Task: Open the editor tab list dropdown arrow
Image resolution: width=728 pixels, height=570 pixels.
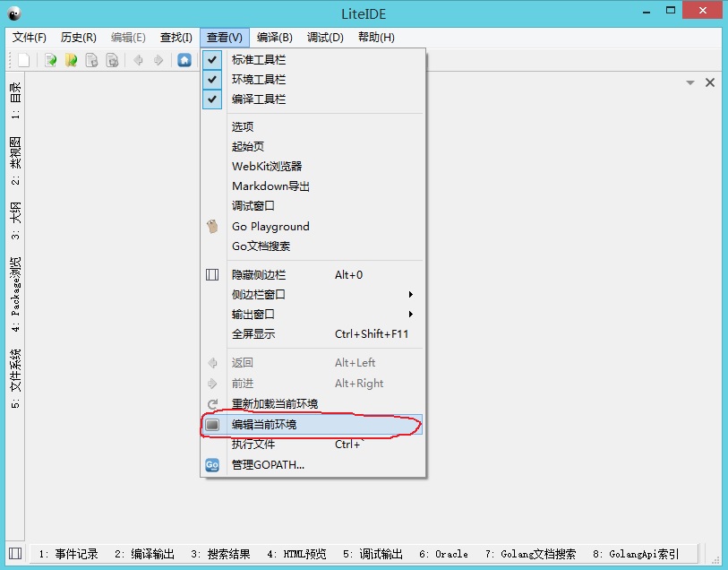Action: coord(690,82)
